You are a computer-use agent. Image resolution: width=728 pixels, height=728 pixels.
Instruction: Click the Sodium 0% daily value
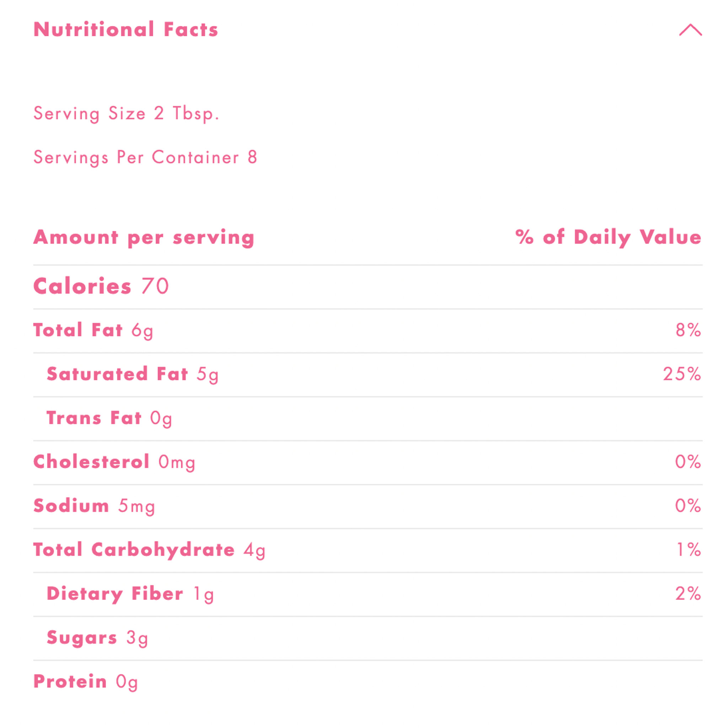pyautogui.click(x=688, y=506)
